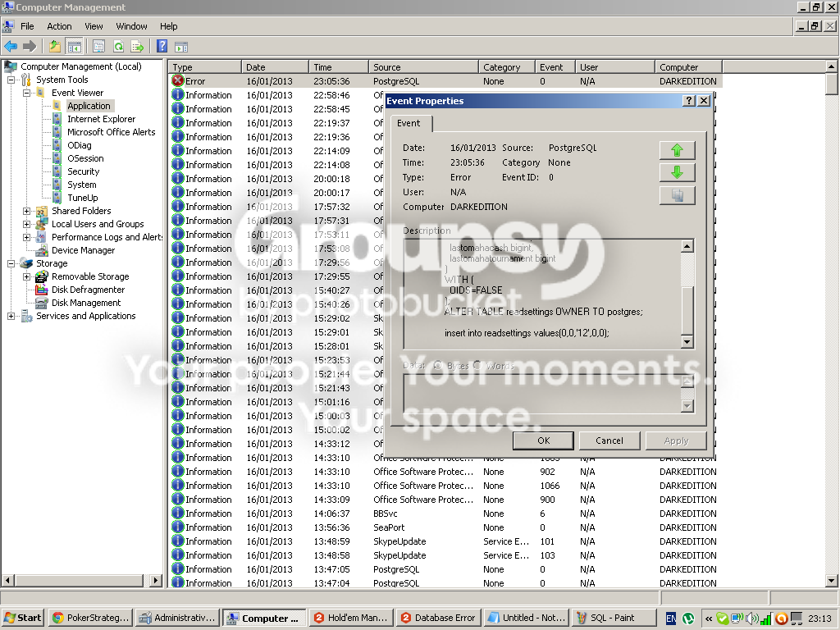Click the last toolbar icon after Help

181,47
